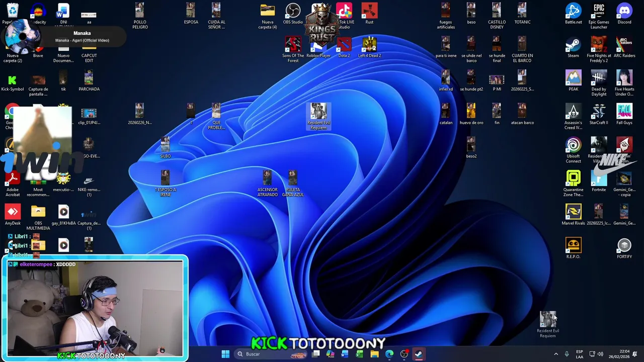Select the TOTANIC video file
Image resolution: width=644 pixels, height=362 pixels.
[522, 14]
